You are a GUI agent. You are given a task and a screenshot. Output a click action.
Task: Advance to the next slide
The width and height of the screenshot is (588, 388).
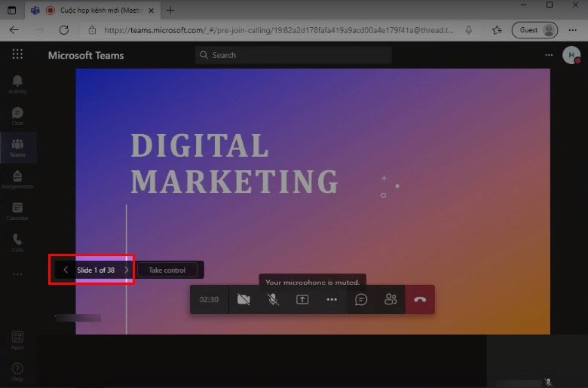(127, 270)
